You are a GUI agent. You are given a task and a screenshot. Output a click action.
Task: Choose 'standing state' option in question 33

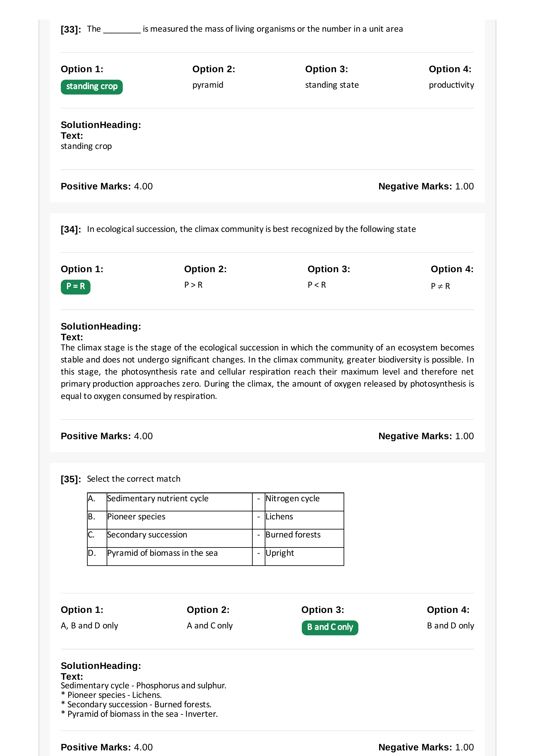(x=332, y=85)
